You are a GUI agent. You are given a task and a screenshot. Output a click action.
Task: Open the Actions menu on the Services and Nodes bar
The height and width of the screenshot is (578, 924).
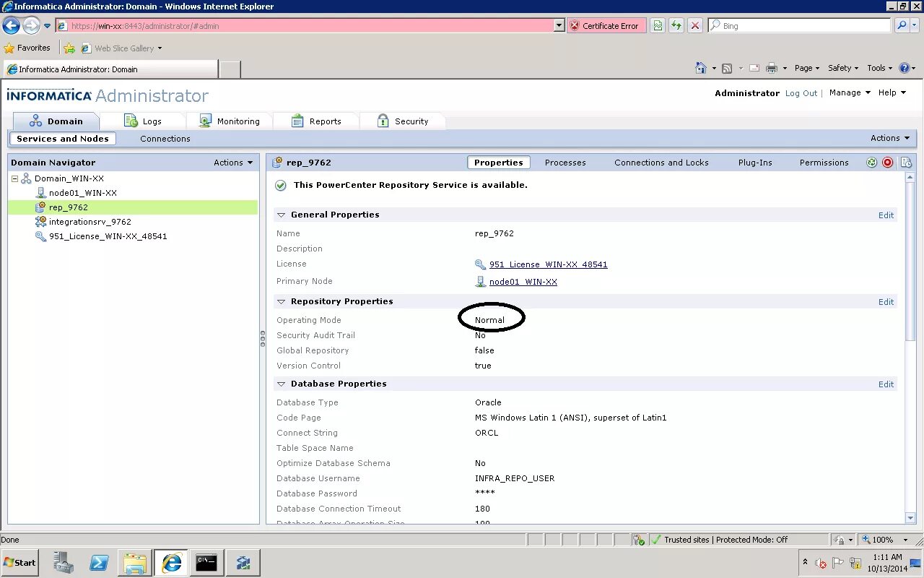(890, 138)
